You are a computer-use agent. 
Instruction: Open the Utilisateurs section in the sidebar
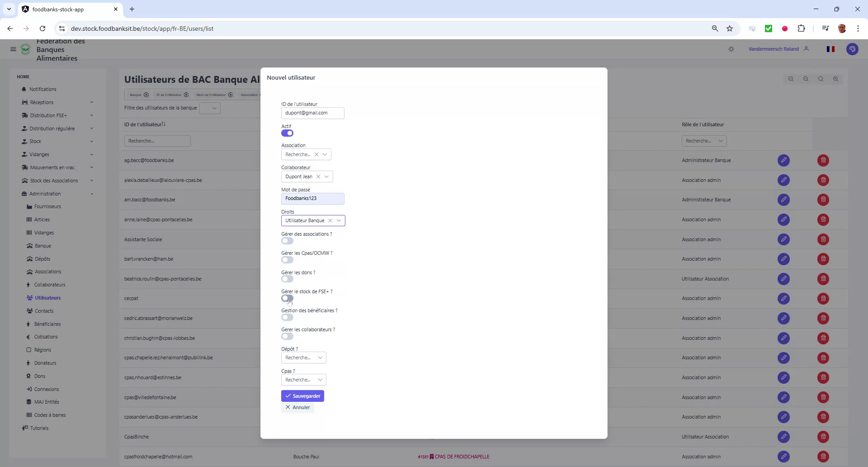point(48,297)
